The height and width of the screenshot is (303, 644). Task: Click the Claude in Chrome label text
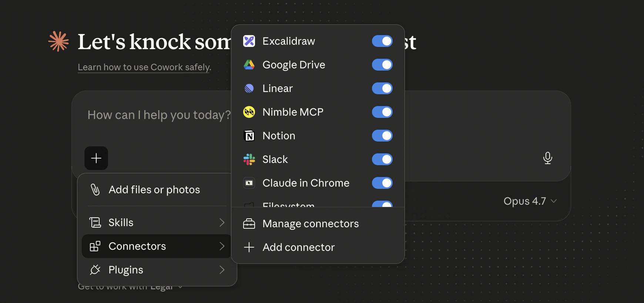306,183
